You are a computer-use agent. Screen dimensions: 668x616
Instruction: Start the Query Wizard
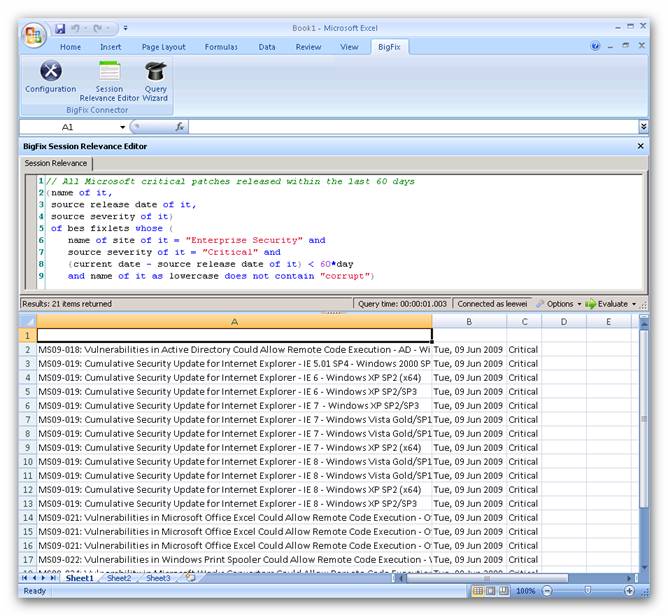[x=155, y=81]
